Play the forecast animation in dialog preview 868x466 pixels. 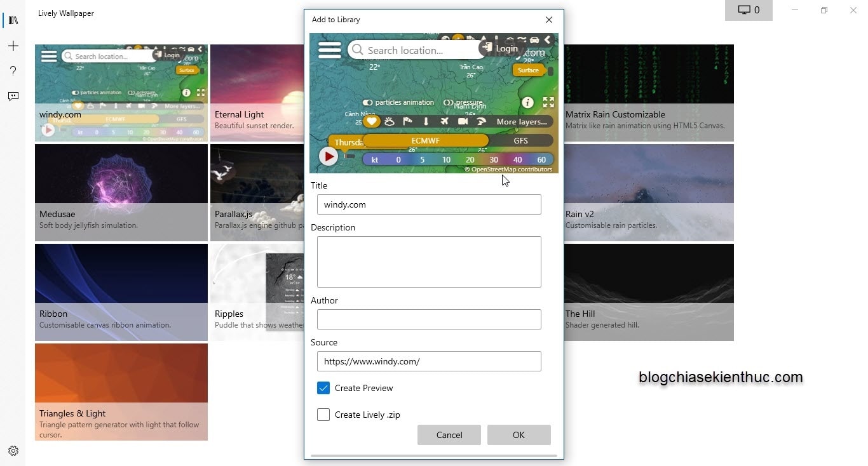[328, 156]
